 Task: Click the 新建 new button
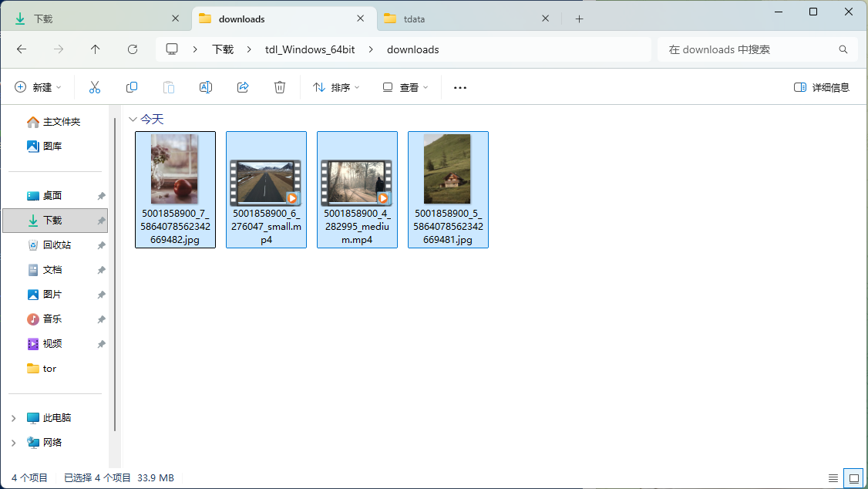38,88
